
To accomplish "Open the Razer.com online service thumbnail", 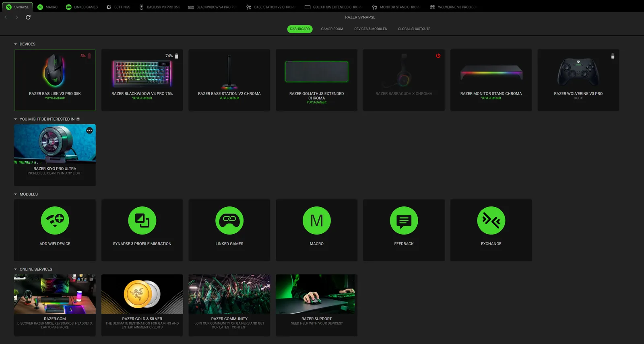I will pyautogui.click(x=55, y=294).
